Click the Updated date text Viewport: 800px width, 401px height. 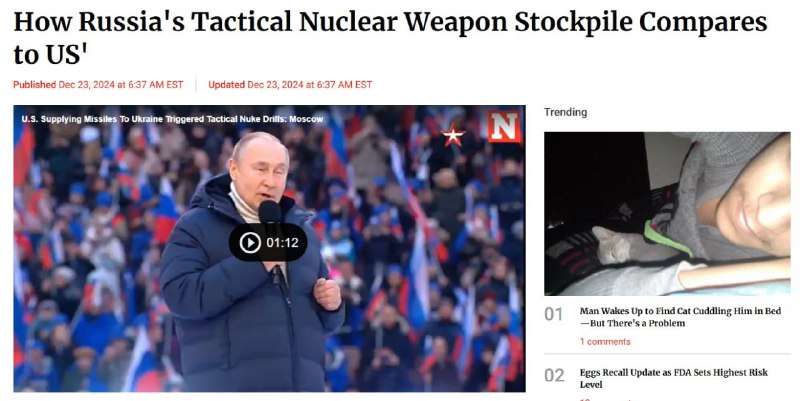(290, 85)
